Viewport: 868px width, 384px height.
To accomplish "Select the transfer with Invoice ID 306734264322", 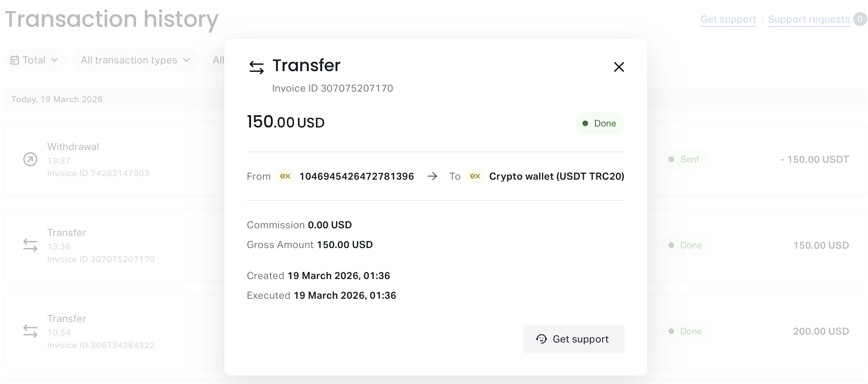I will click(x=106, y=332).
